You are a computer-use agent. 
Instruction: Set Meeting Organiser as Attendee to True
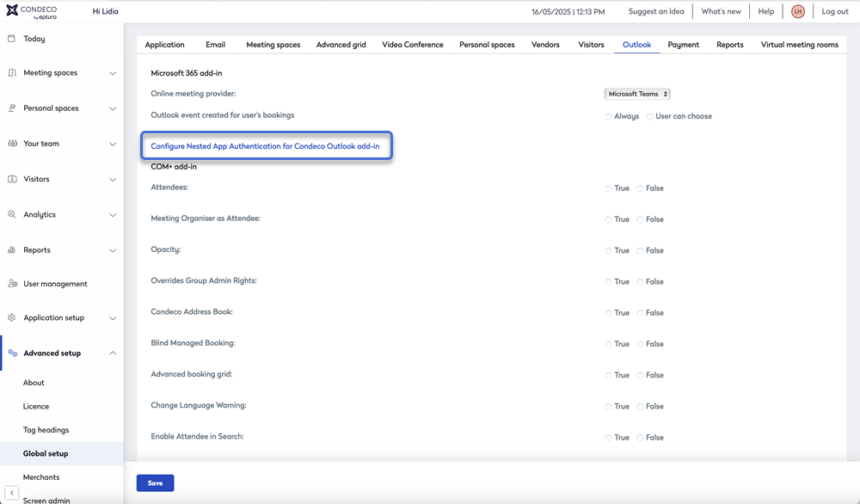click(x=608, y=220)
